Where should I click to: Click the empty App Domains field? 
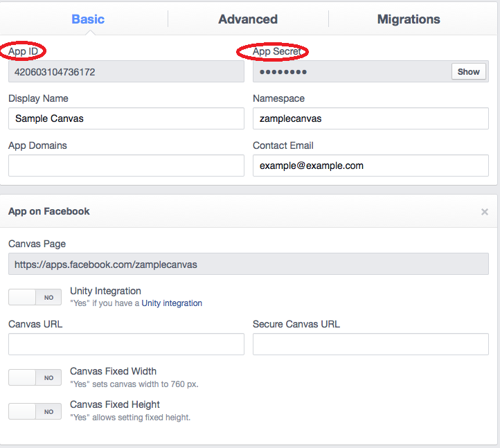[126, 165]
